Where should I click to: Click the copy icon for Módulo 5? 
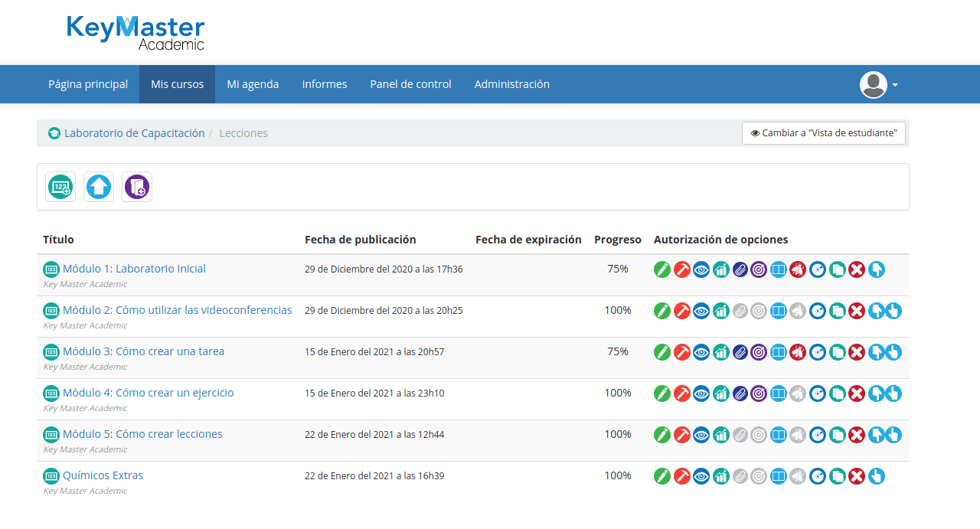(838, 435)
